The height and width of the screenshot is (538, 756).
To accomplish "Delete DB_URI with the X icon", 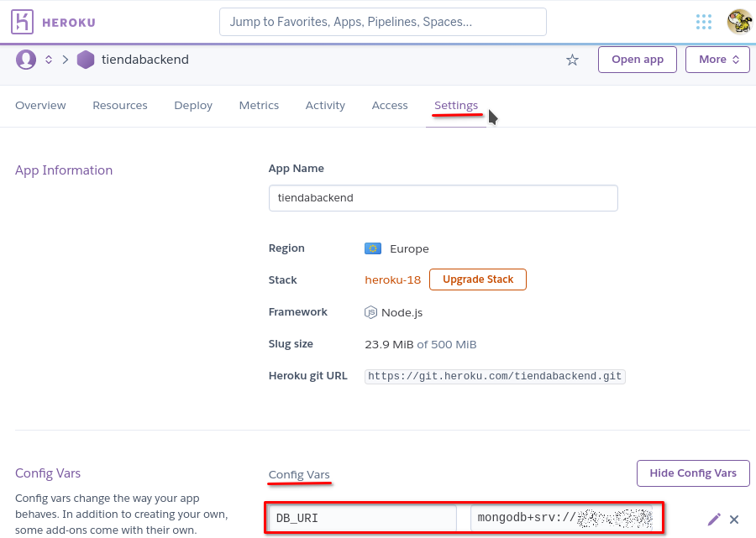I will click(x=734, y=520).
